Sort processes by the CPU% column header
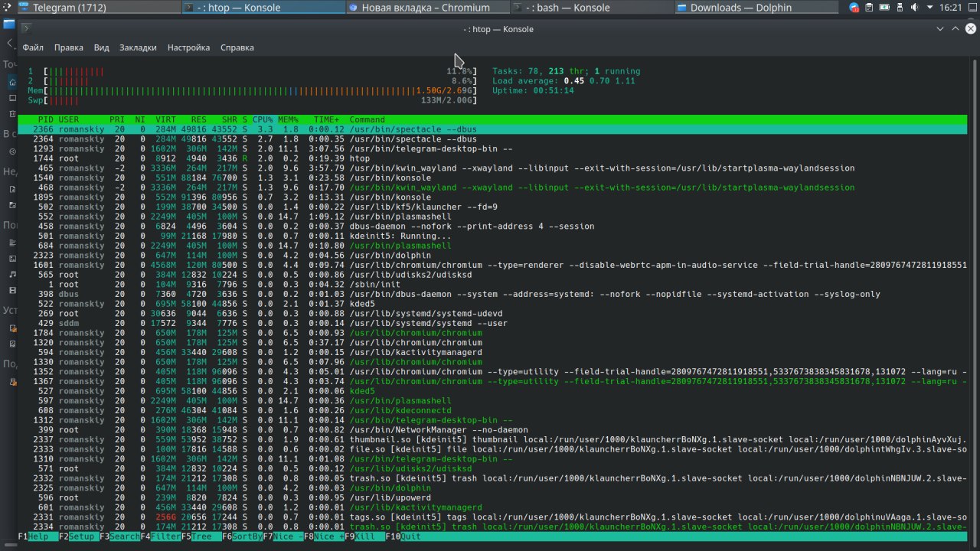The image size is (980, 551). point(263,119)
